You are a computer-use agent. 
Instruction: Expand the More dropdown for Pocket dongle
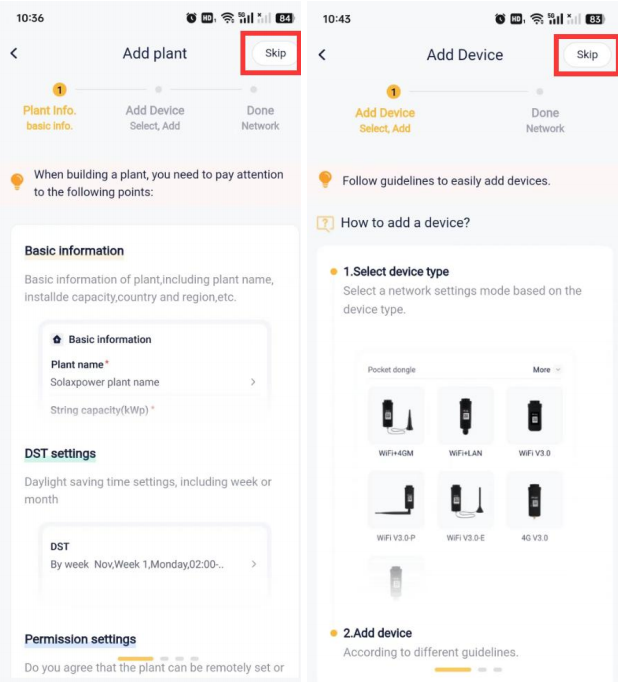coord(546,370)
